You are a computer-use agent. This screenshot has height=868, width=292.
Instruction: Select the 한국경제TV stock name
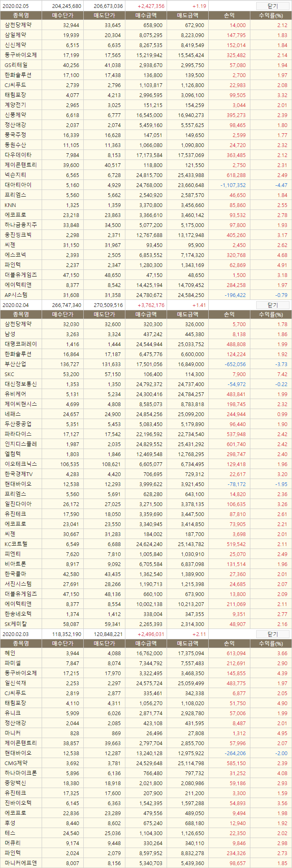pos(19,474)
